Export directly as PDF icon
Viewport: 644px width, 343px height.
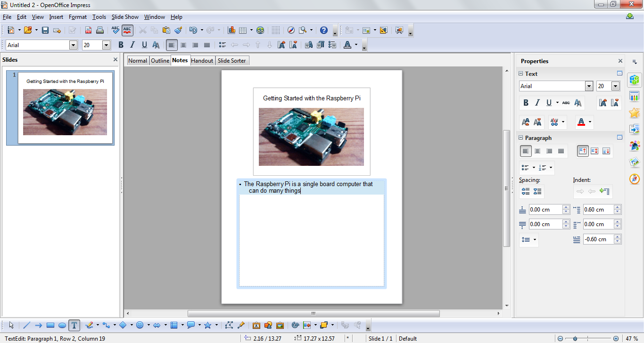(x=88, y=30)
